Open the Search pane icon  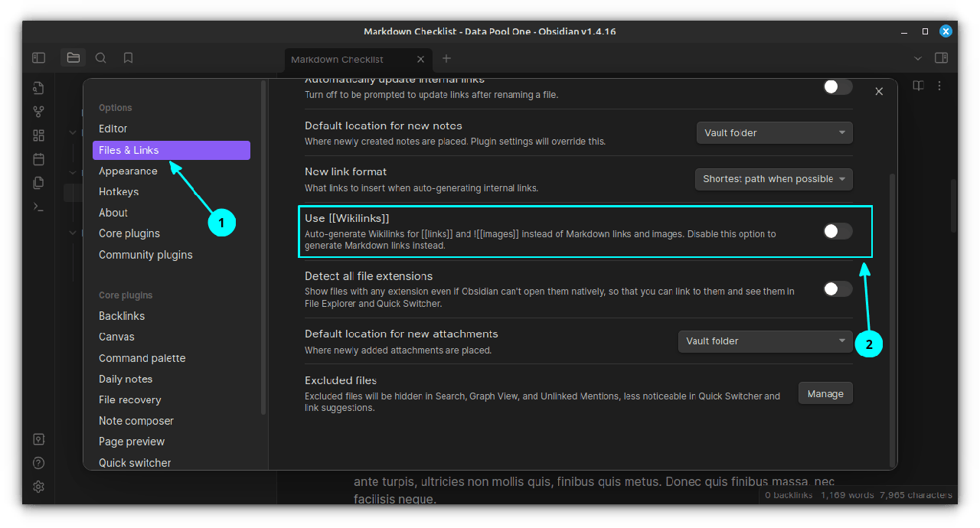pyautogui.click(x=101, y=57)
